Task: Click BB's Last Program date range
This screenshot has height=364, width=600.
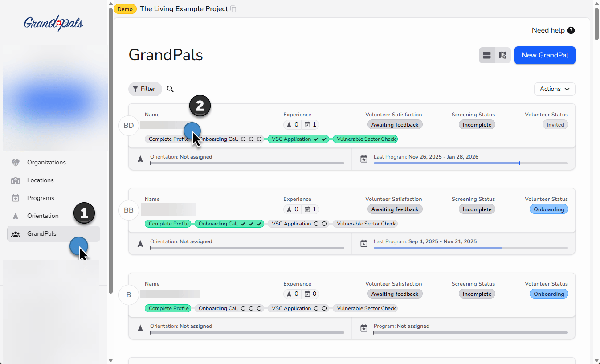Action: tap(442, 241)
